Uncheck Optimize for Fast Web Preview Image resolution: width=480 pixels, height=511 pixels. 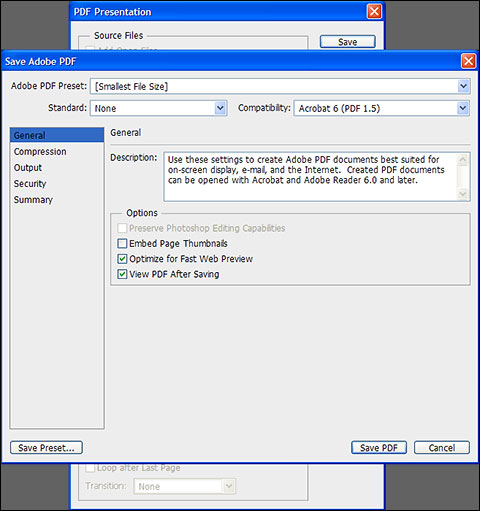(x=122, y=259)
